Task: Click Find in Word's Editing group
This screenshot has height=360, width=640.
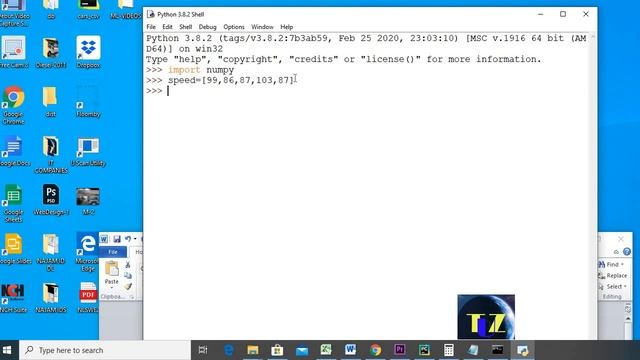Action: [611, 264]
